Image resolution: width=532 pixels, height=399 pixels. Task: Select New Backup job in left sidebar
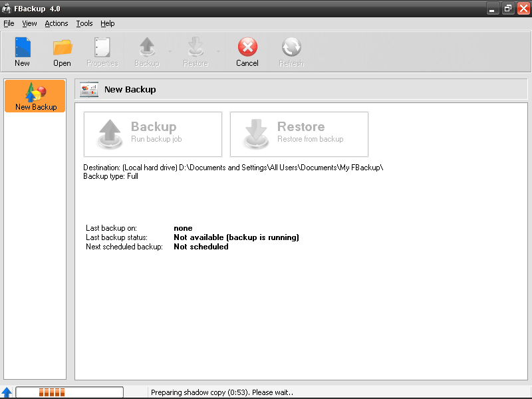pyautogui.click(x=35, y=96)
